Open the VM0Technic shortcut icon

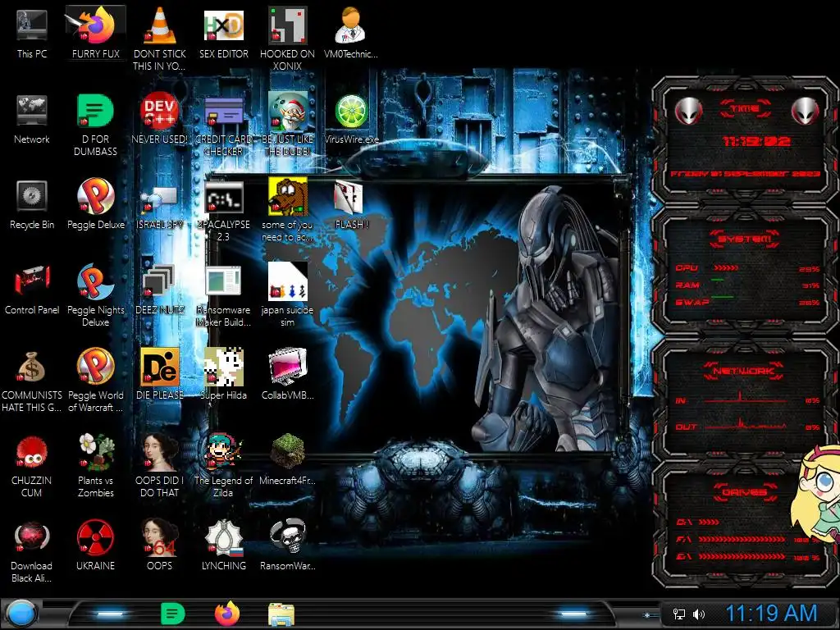(351, 25)
